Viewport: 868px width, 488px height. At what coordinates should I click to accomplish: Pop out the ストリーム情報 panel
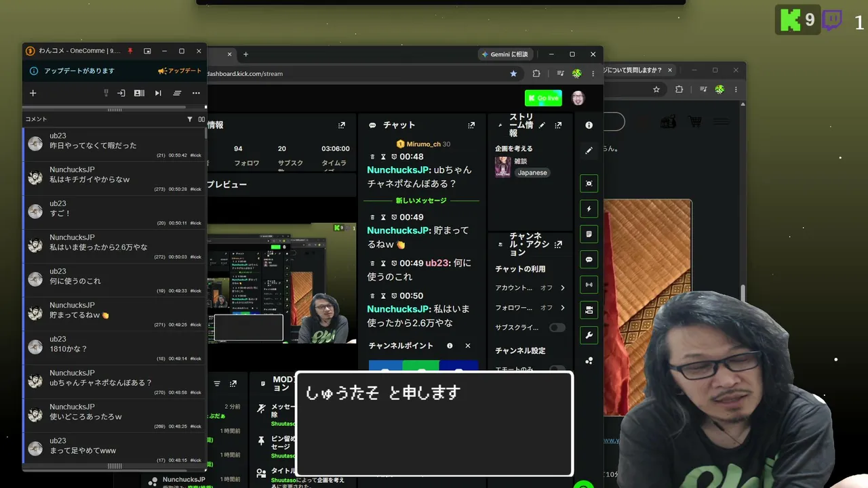coord(558,125)
